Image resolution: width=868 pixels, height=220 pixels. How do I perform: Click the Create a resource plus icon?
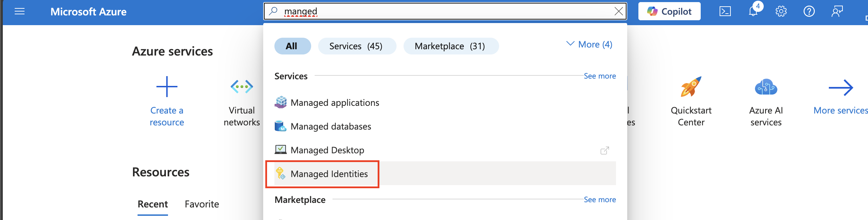coord(167,87)
